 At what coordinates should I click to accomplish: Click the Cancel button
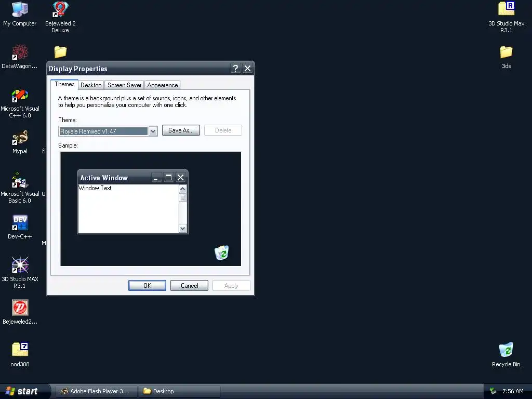click(189, 286)
